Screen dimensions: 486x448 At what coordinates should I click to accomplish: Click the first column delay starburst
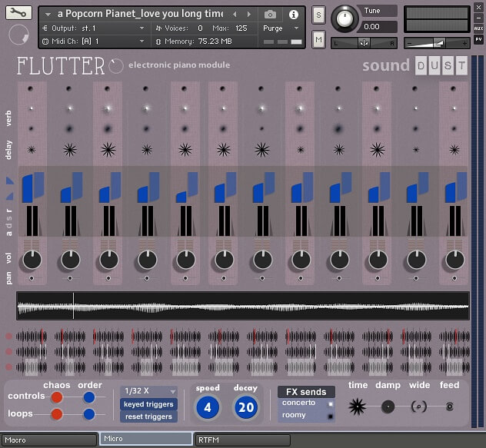point(32,151)
